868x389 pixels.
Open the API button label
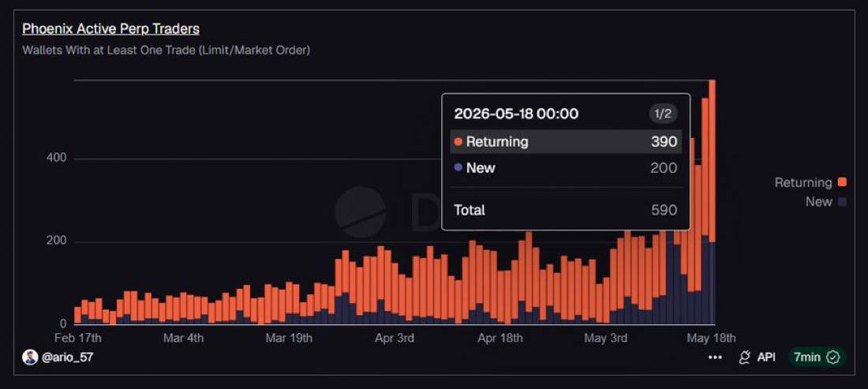[x=766, y=357]
